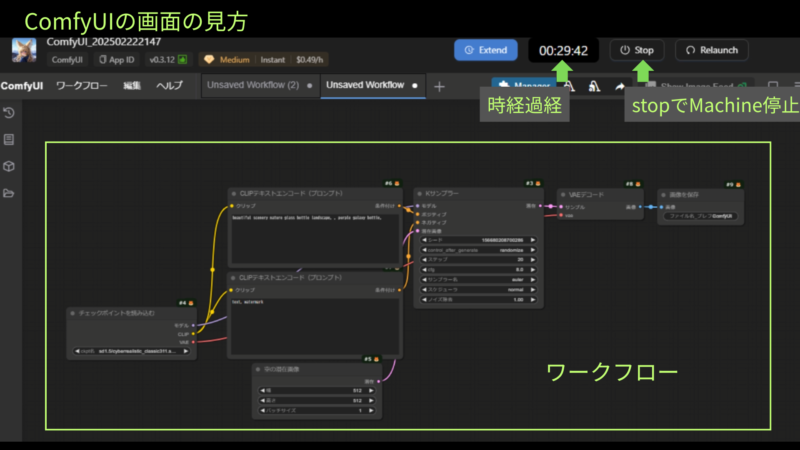
Task: Click the App ID copy button
Action: [x=117, y=60]
